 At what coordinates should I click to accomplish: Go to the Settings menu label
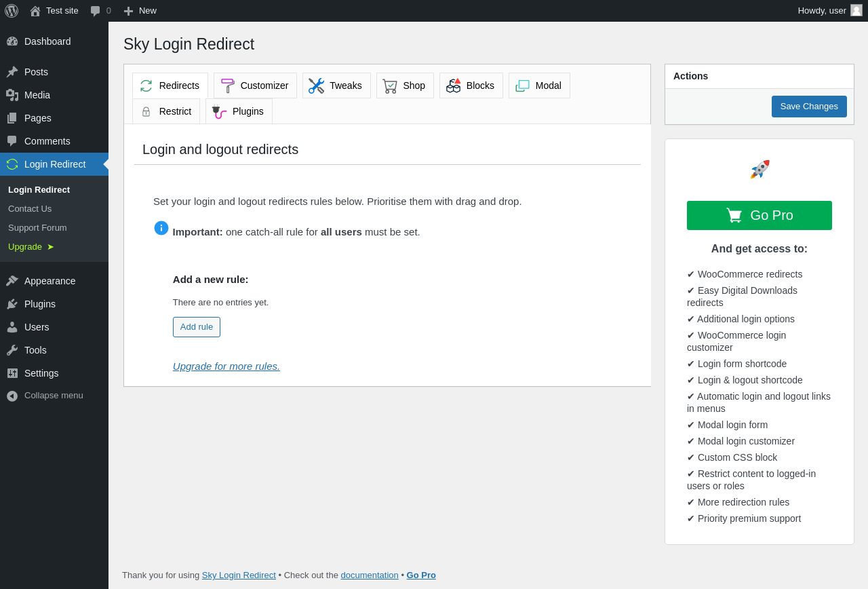point(41,373)
